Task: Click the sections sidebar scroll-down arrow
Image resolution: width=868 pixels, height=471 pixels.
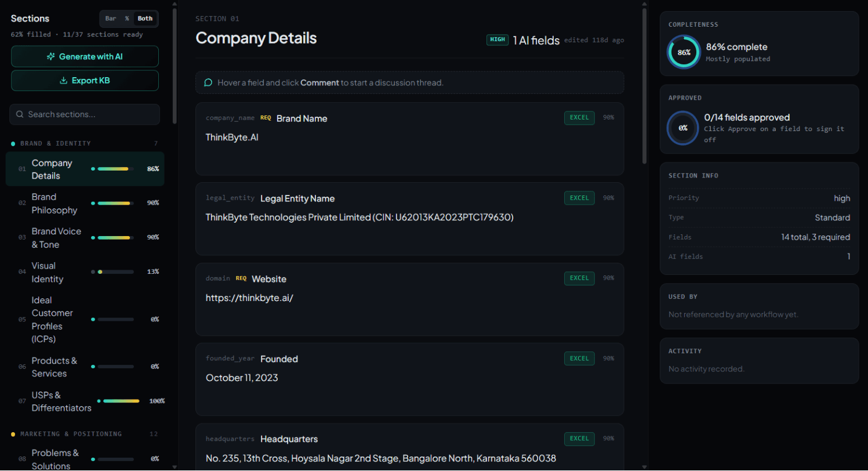Action: click(x=175, y=466)
